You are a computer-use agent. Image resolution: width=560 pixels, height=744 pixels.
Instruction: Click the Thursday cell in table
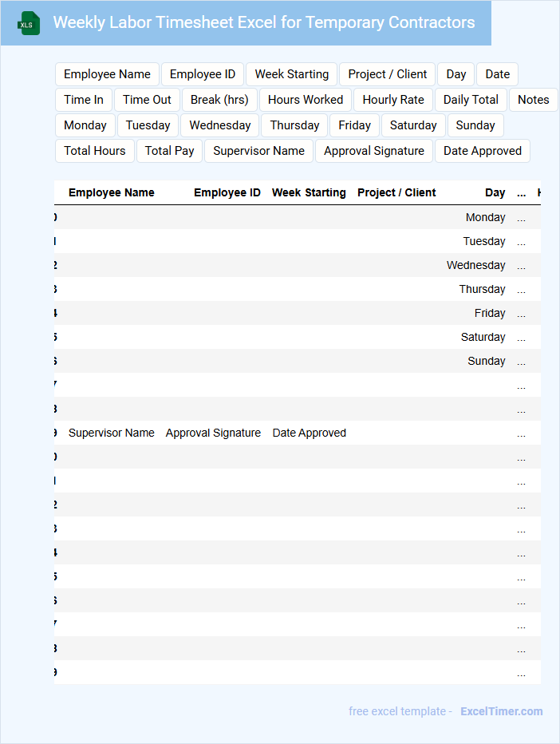[482, 289]
